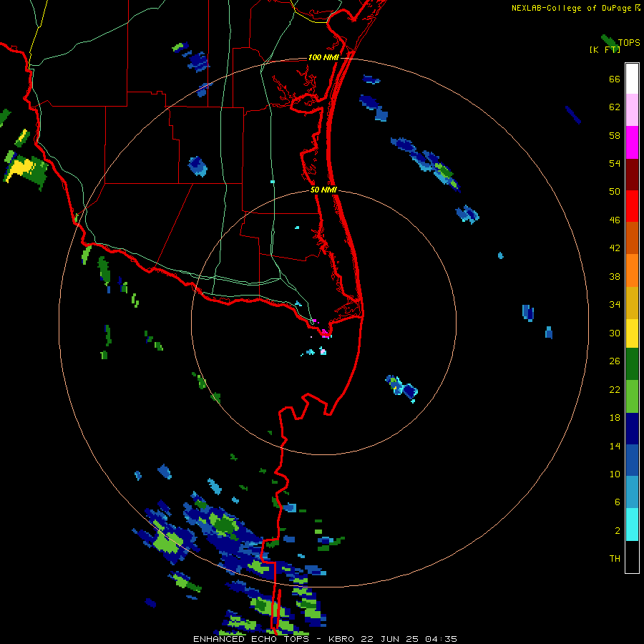
Task: Click the 50 value on the color scale
Action: (615, 192)
